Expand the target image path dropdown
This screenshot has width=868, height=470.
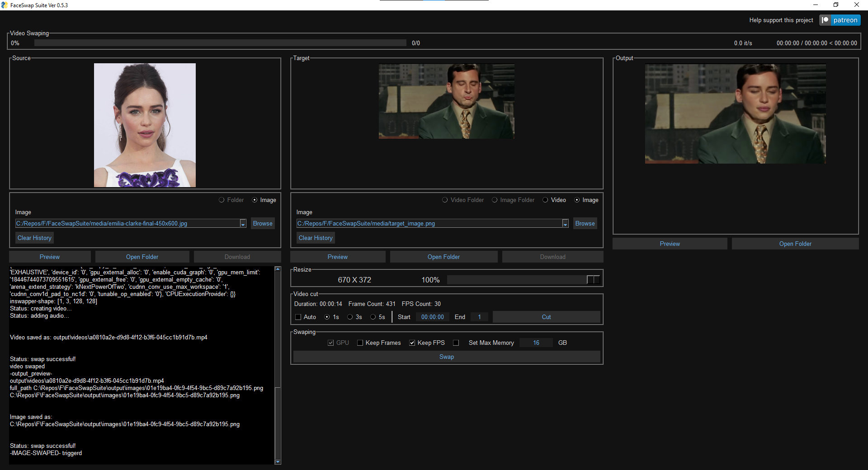565,223
